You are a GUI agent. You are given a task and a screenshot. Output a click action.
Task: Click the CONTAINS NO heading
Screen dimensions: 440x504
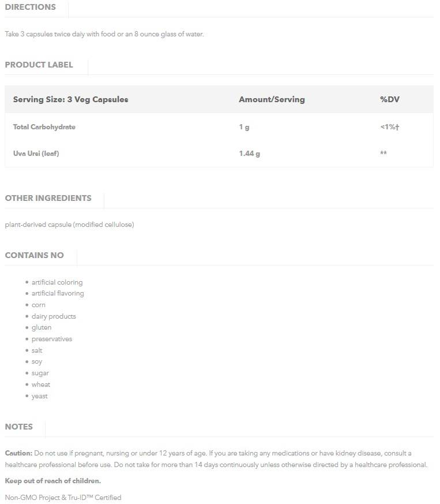[34, 255]
